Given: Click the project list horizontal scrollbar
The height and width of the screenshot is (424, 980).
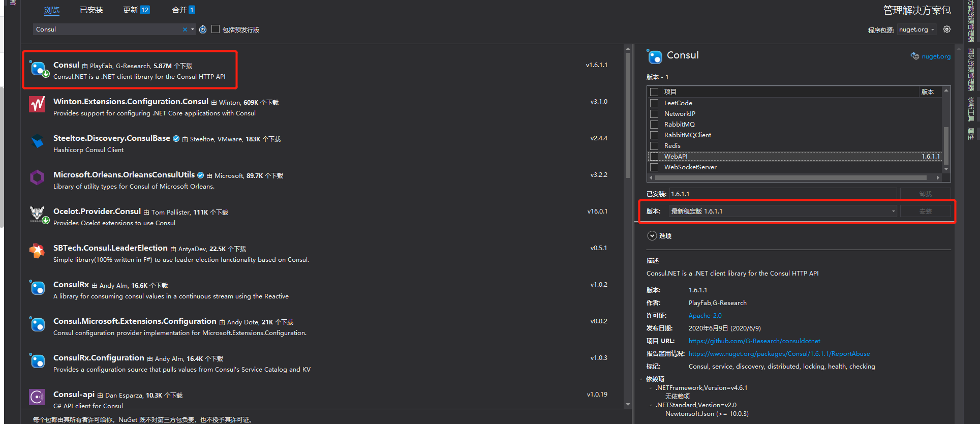Looking at the screenshot, I should 790,178.
